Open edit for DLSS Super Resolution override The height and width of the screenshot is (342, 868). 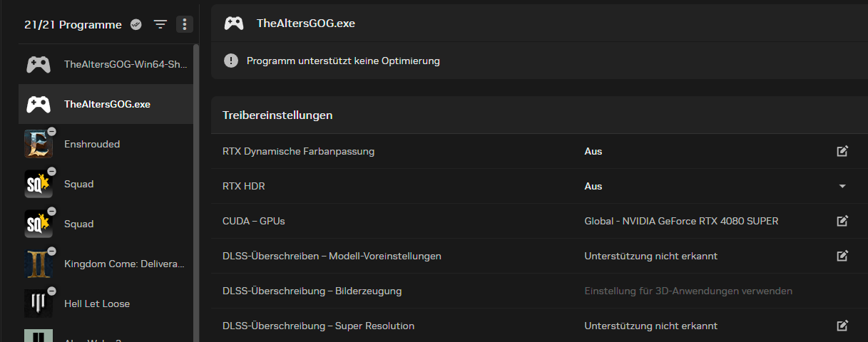[842, 326]
